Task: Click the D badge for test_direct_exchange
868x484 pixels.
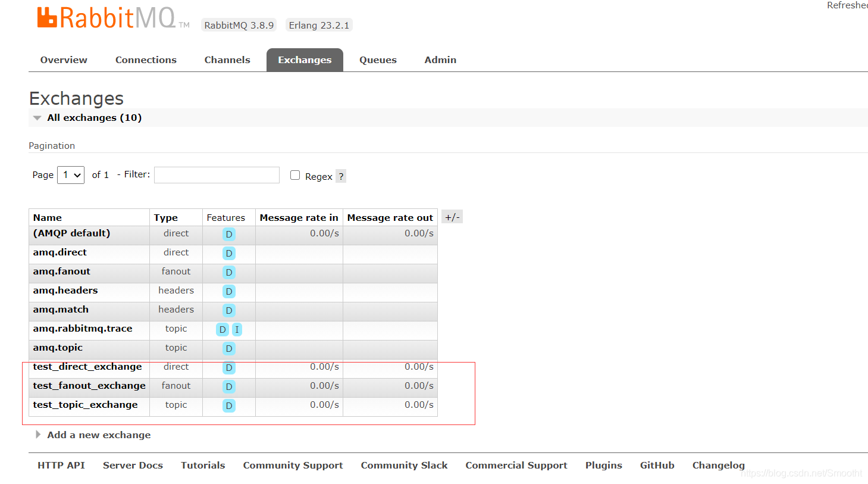Action: pyautogui.click(x=229, y=368)
